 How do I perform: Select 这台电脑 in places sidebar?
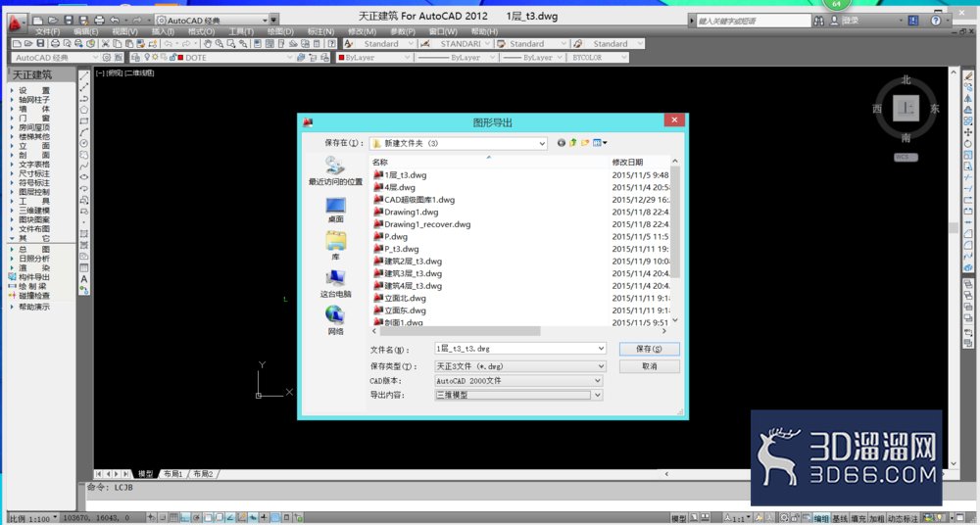[335, 284]
